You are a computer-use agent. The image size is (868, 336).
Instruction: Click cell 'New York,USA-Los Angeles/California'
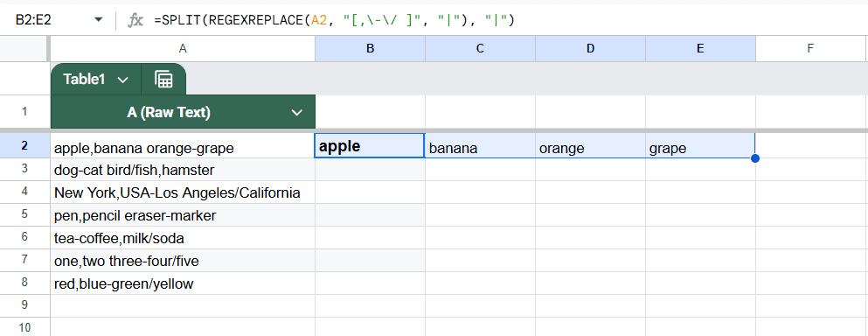(x=183, y=192)
